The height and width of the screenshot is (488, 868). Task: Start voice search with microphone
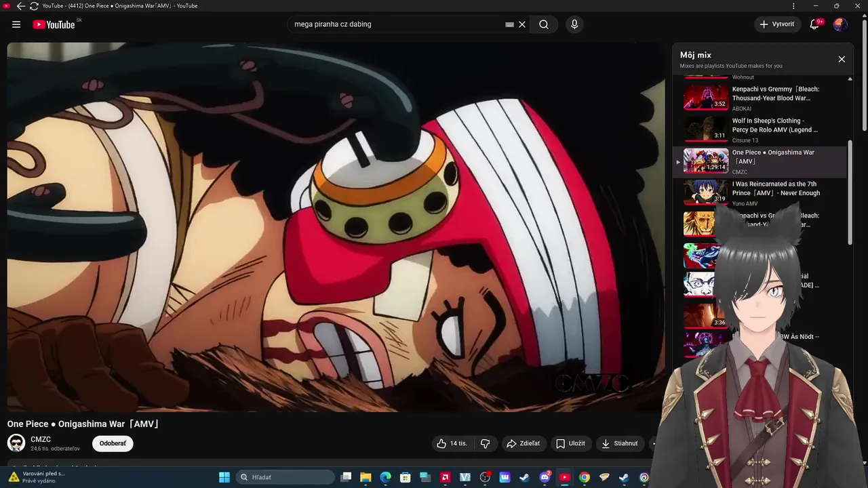point(574,24)
